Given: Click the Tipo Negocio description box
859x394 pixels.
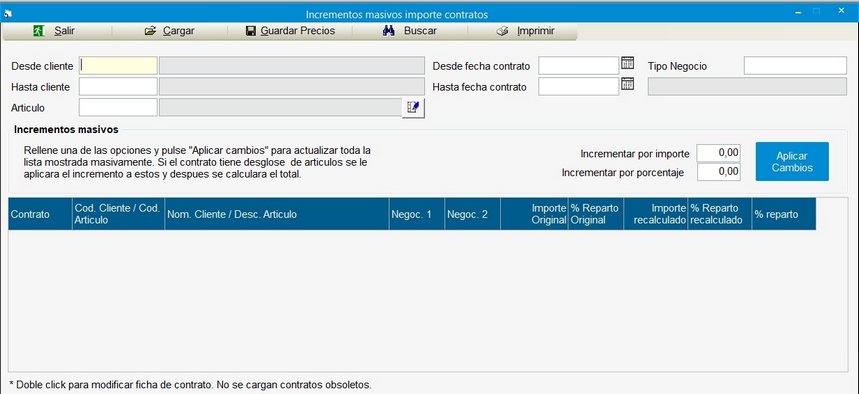Looking at the screenshot, I should coord(747,87).
